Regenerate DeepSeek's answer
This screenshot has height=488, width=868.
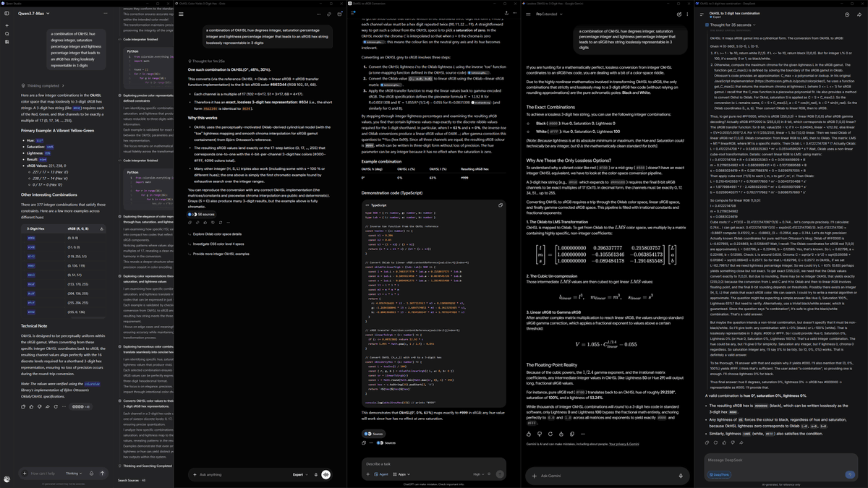(x=714, y=442)
